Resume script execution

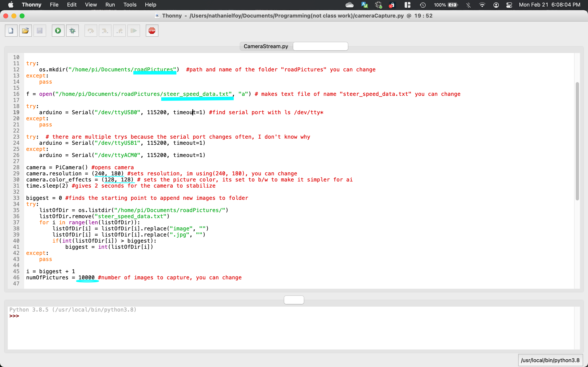(134, 31)
